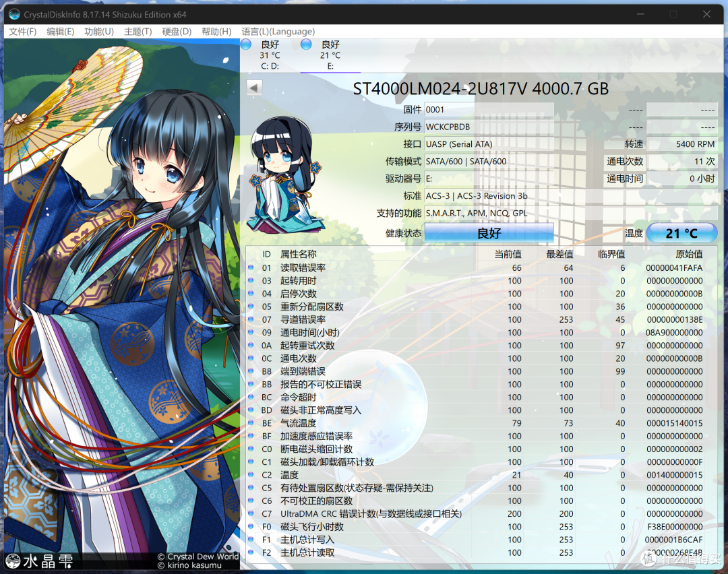Click the status dot for C2 温度
728x574 pixels.
point(251,475)
